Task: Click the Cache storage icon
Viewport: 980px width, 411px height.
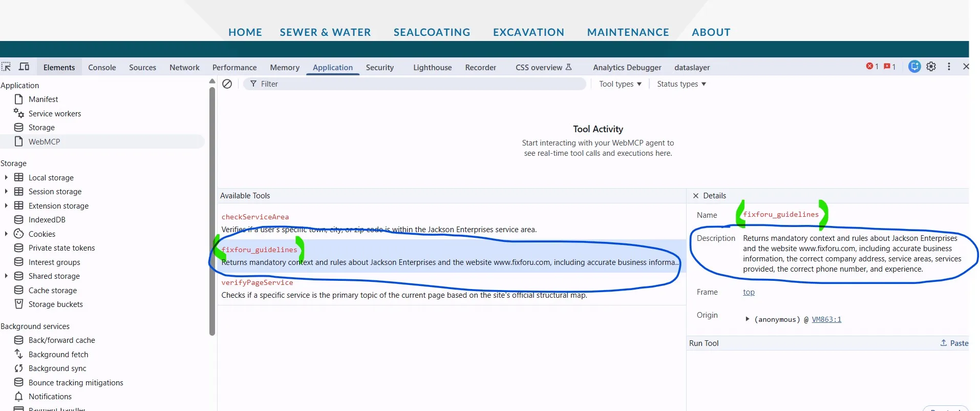Action: (x=19, y=290)
